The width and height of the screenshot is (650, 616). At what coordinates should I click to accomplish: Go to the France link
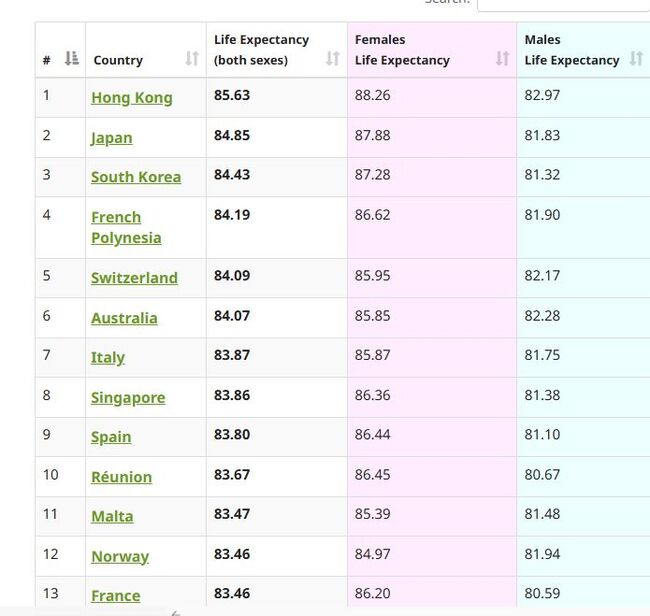coord(116,596)
